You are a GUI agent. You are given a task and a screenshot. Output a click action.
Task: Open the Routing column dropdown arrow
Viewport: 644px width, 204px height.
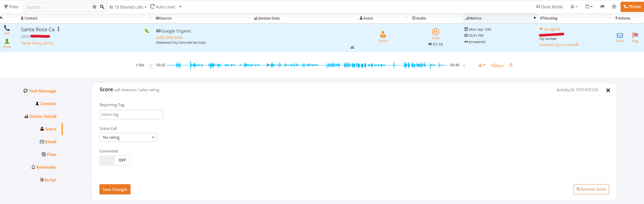pos(610,18)
